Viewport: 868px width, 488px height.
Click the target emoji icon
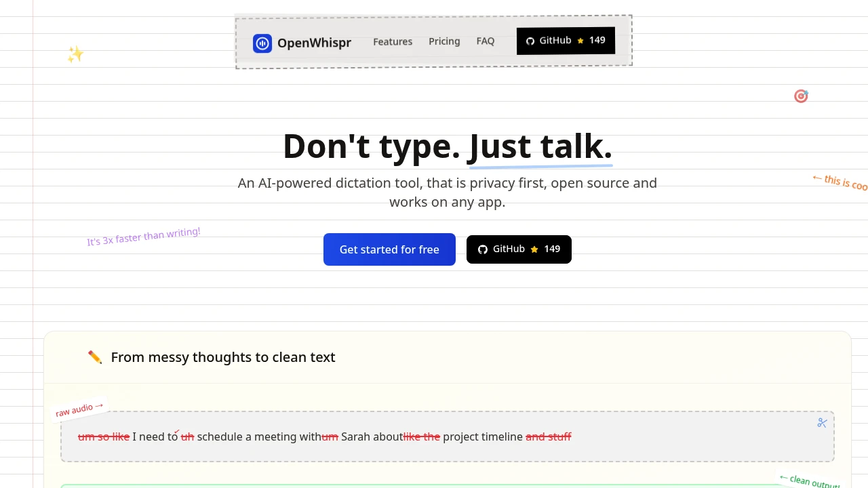pos(801,96)
